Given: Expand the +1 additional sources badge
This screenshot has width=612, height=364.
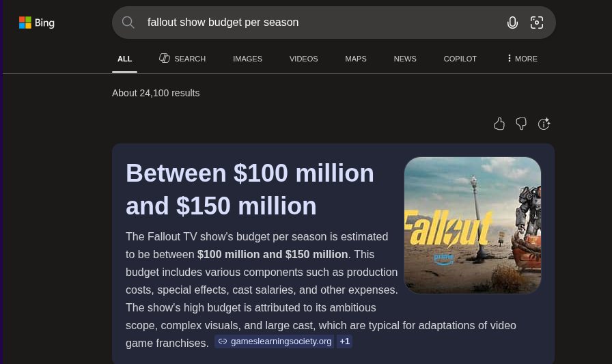Looking at the screenshot, I should click(x=345, y=341).
